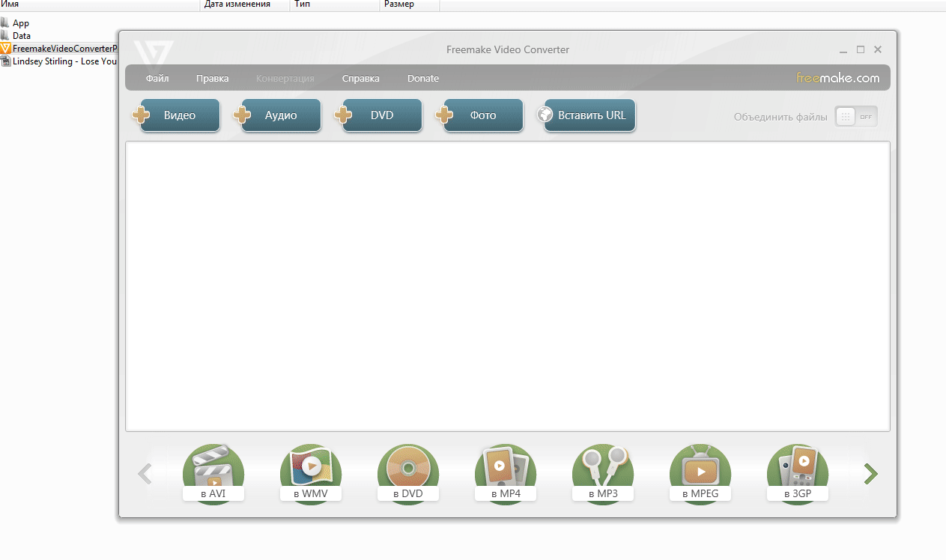
Task: Sort Explorer by Тип column
Action: 336,5
